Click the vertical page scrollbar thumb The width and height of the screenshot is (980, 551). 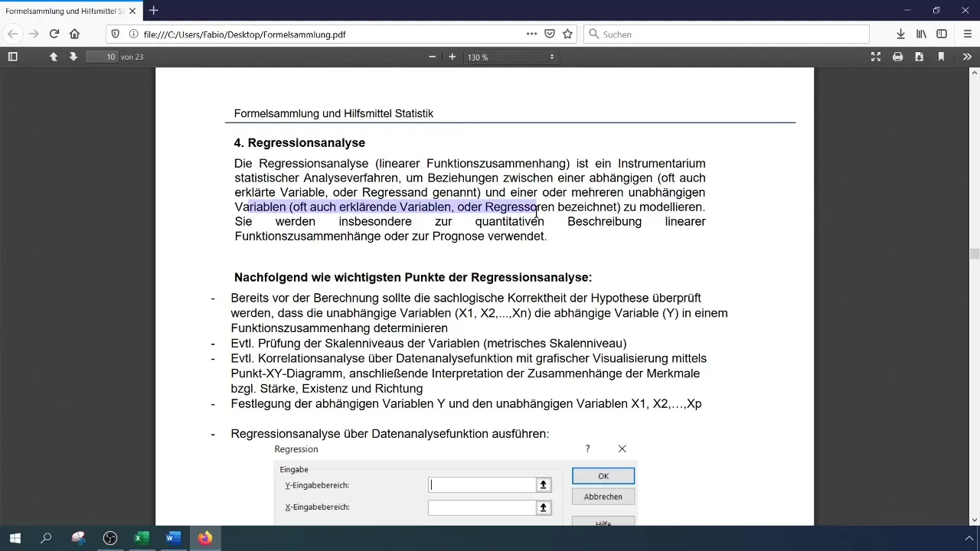975,254
